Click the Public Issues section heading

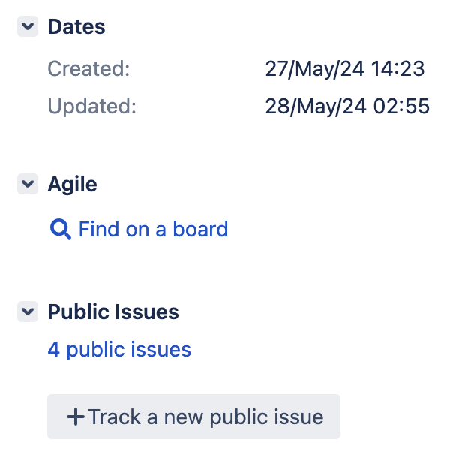pos(113,312)
